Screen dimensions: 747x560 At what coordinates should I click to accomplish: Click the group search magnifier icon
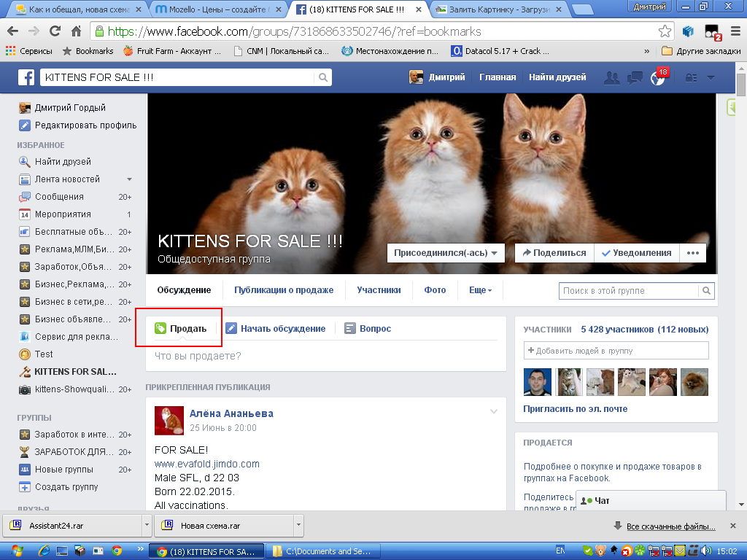pos(706,291)
